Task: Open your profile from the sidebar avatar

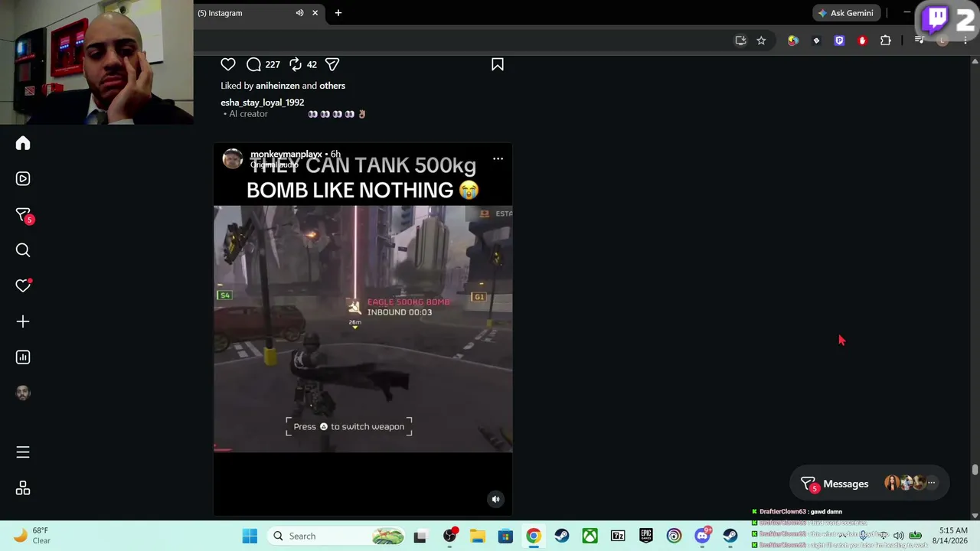Action: coord(23,393)
